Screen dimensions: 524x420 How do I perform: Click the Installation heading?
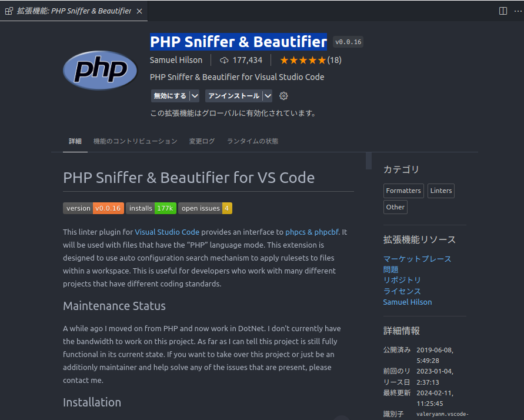[x=92, y=402]
